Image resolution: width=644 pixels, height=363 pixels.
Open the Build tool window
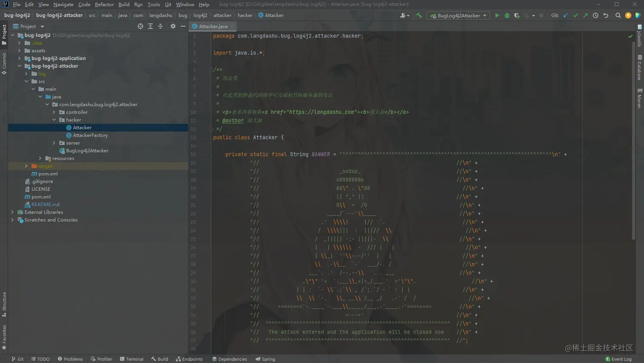pyautogui.click(x=160, y=359)
